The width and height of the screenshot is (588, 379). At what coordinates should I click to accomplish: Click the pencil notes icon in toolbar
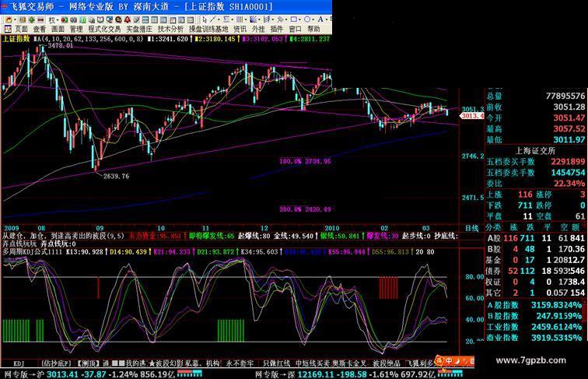137,19
